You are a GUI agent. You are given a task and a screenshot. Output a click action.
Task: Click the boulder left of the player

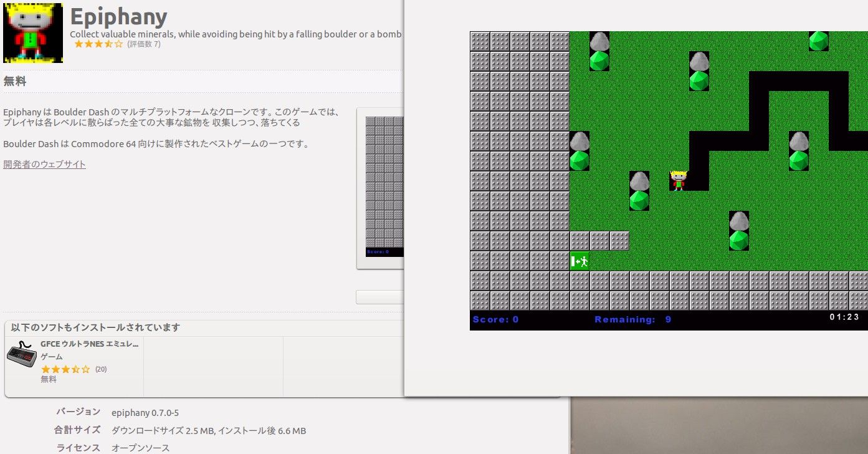coord(639,181)
